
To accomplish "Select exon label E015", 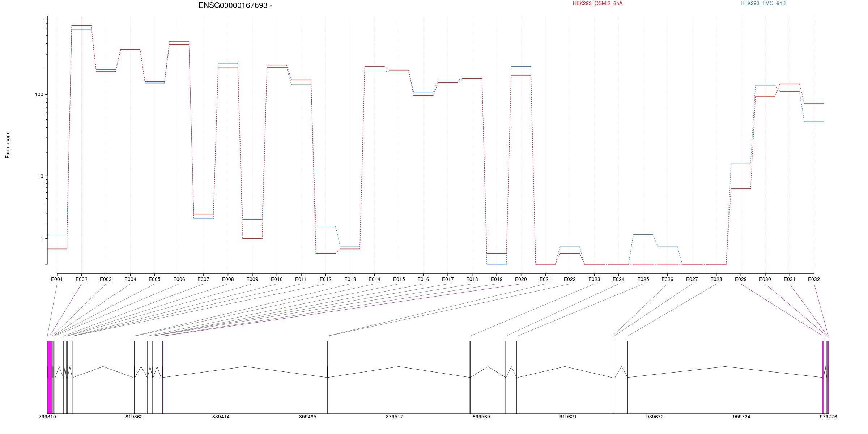I will pos(399,279).
